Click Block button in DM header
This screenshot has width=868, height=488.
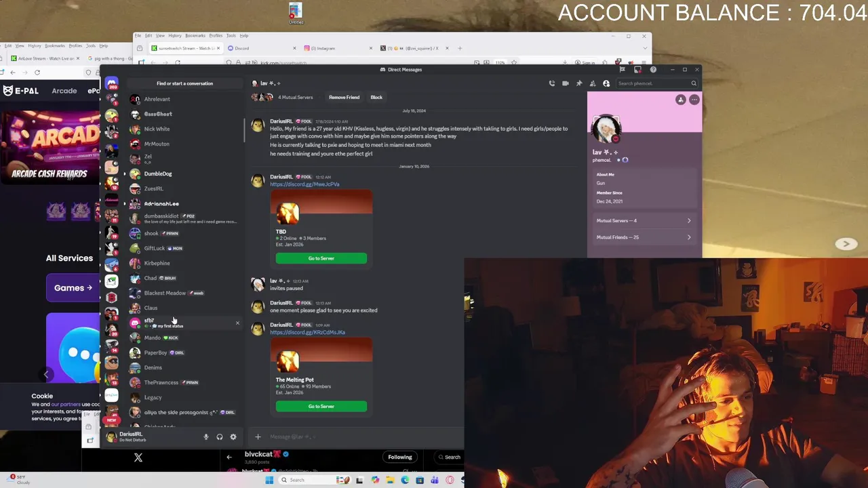pos(376,97)
